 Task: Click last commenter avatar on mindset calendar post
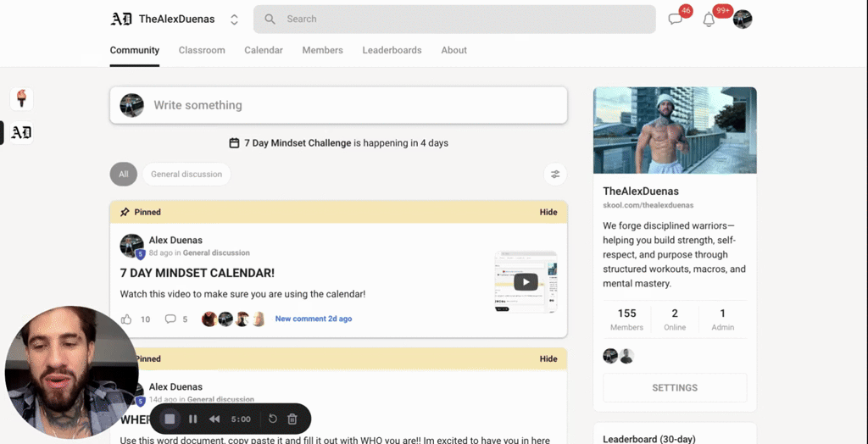pos(259,319)
